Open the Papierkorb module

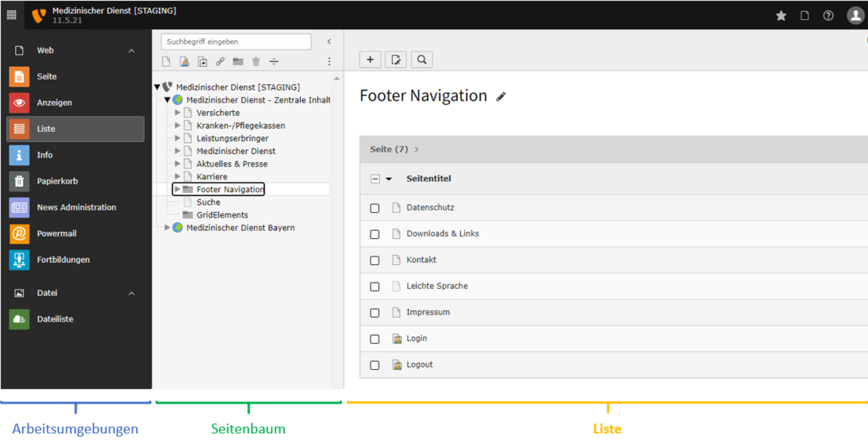[x=76, y=181]
